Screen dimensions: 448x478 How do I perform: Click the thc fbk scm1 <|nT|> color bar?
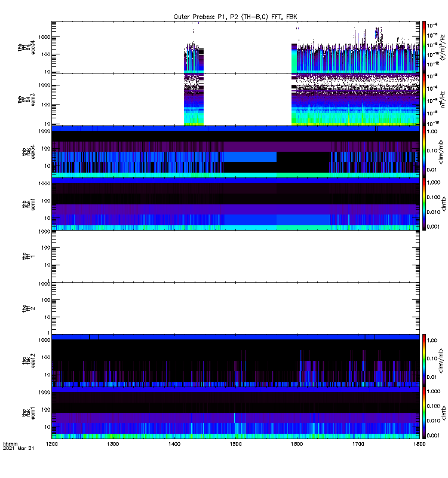click(x=424, y=413)
